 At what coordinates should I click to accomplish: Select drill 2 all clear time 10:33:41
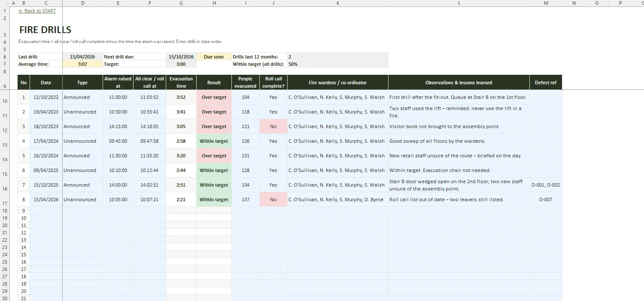point(149,112)
